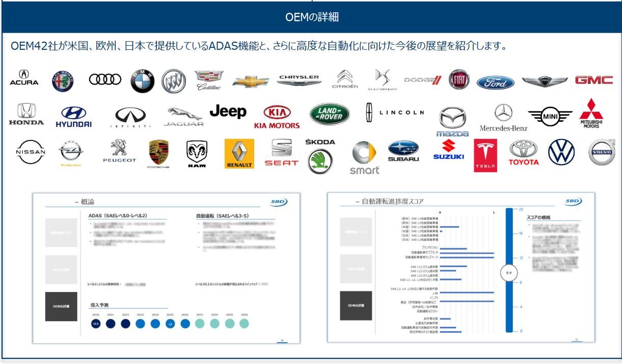Click the Subaru stars logo
The width and height of the screenshot is (622, 364).
point(403,151)
